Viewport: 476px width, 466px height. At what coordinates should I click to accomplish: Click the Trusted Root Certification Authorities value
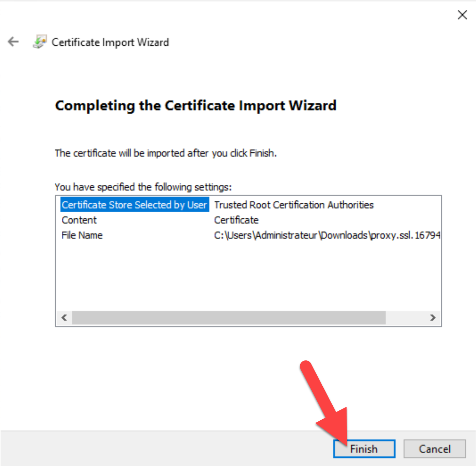[x=294, y=205]
